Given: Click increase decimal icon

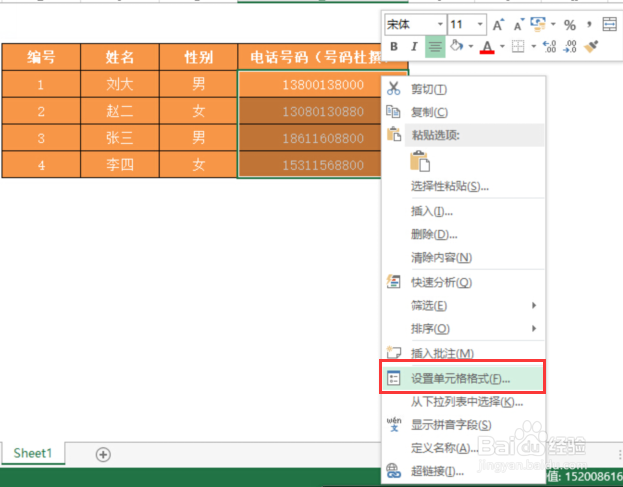Looking at the screenshot, I should 549,46.
